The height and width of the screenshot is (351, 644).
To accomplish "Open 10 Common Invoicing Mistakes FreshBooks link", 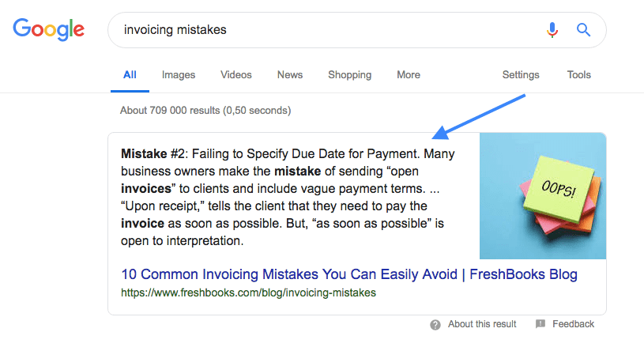I will (x=349, y=274).
